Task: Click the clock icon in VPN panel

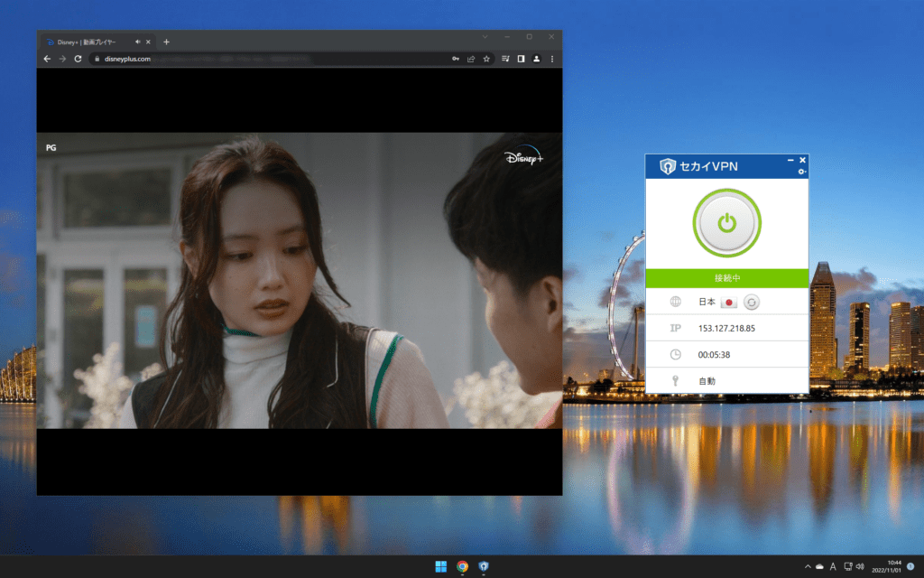Action: [x=675, y=354]
